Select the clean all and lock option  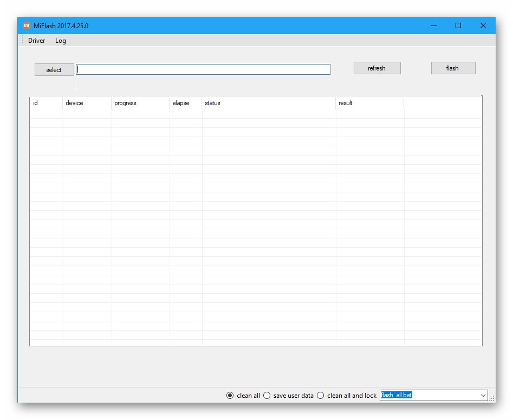(x=347, y=396)
